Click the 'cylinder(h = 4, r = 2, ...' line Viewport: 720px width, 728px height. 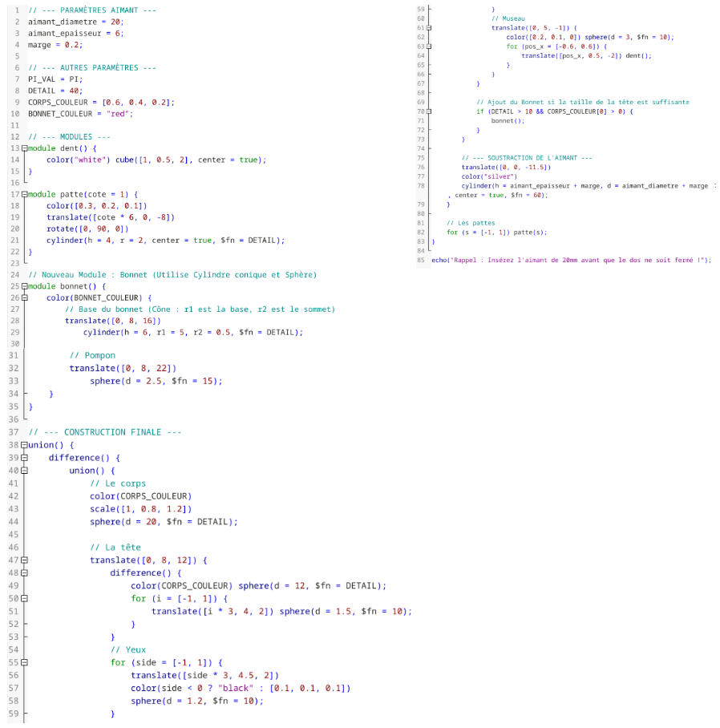click(165, 241)
